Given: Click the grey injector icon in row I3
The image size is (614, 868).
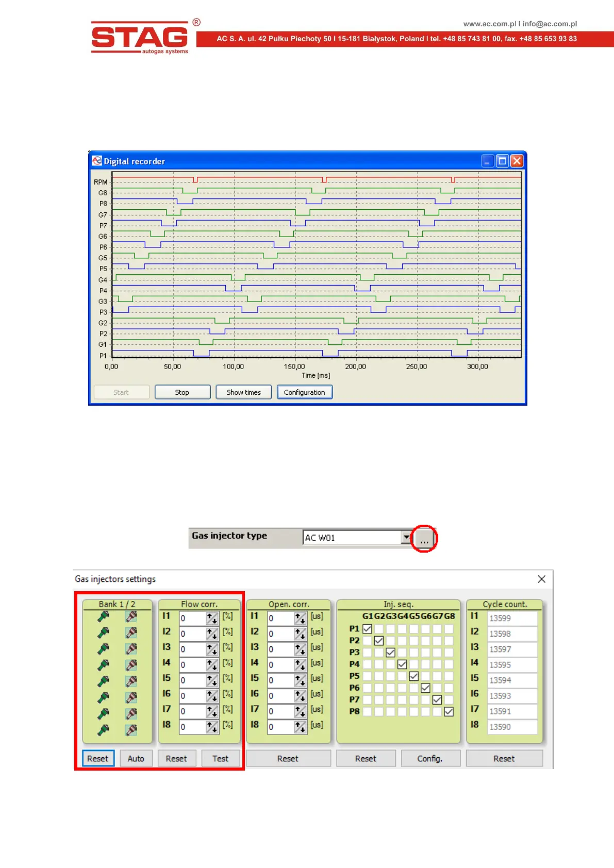Looking at the screenshot, I should pos(131,648).
